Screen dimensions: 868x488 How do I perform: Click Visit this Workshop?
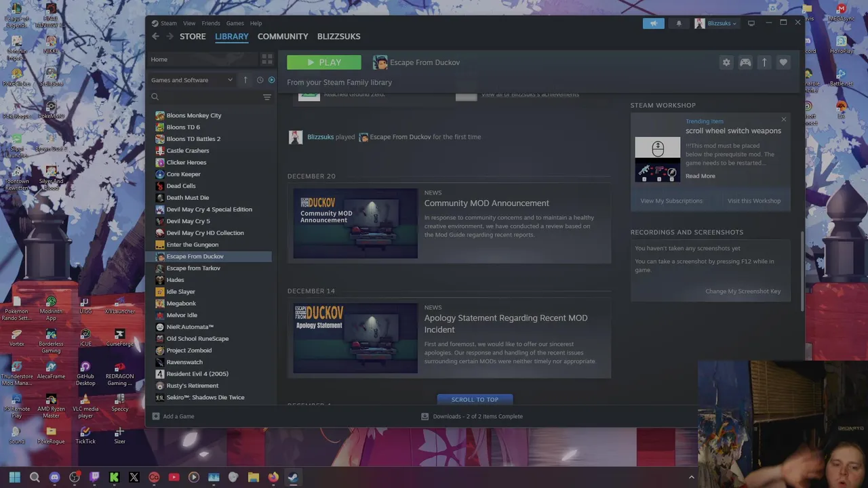tap(754, 201)
